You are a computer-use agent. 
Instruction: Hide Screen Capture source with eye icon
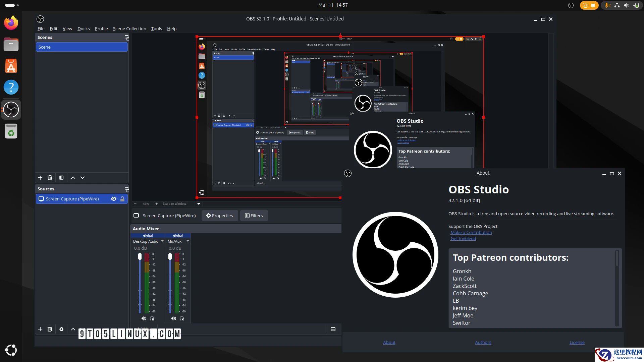point(114,199)
